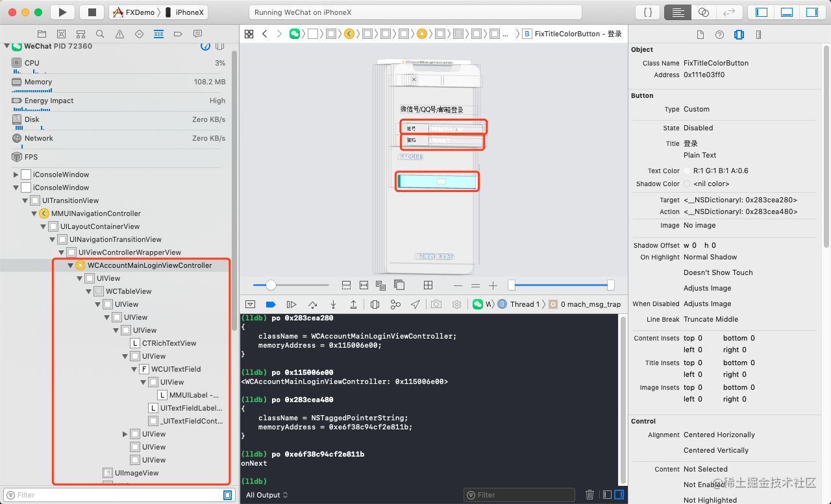The image size is (831, 504).
Task: Select the FXDemo scheme in the toolbar
Action: 134,12
